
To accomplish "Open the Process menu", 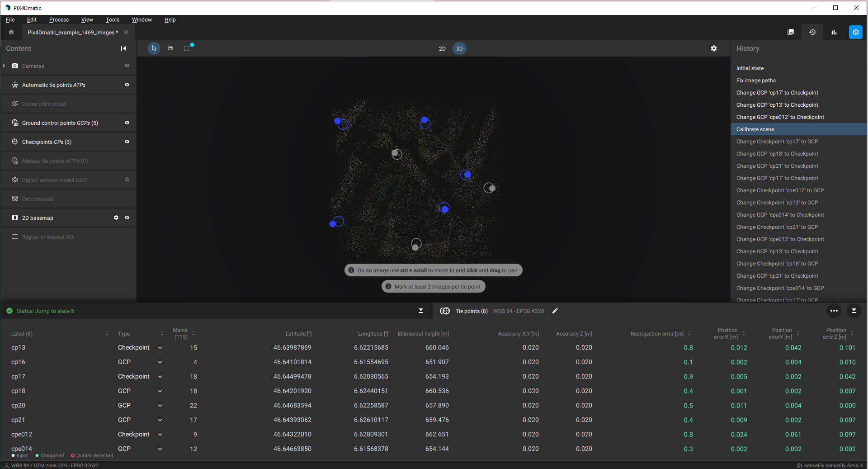I will tap(59, 19).
